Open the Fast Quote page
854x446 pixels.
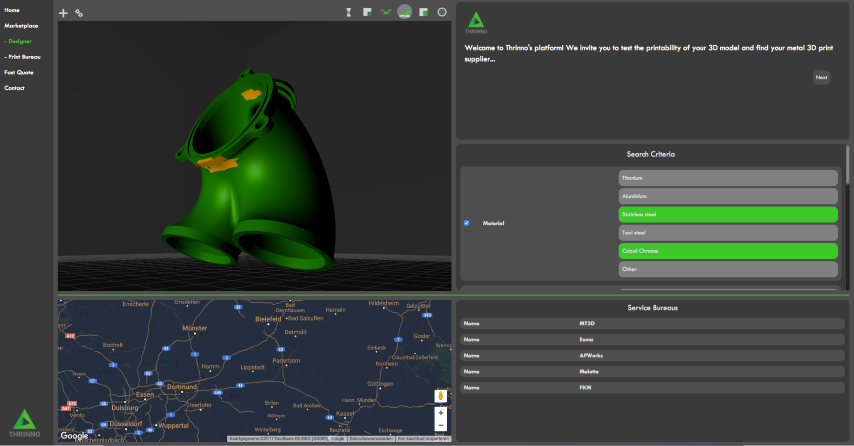(x=19, y=72)
